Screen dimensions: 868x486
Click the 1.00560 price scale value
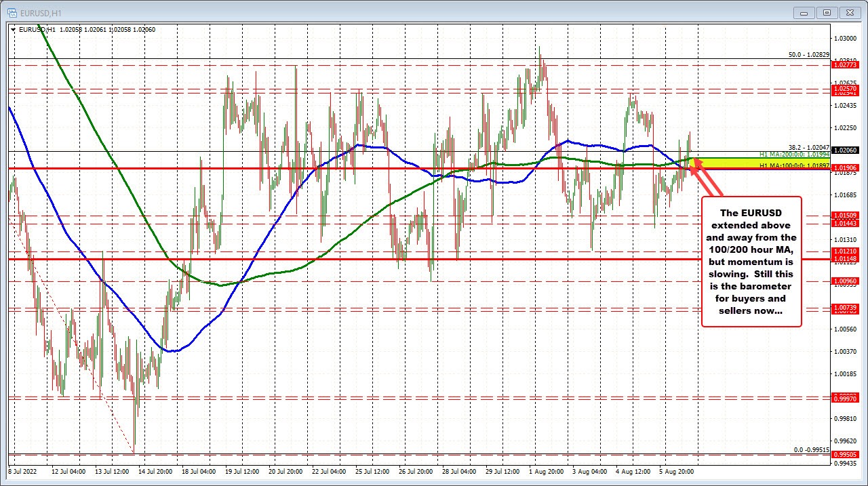pyautogui.click(x=846, y=329)
